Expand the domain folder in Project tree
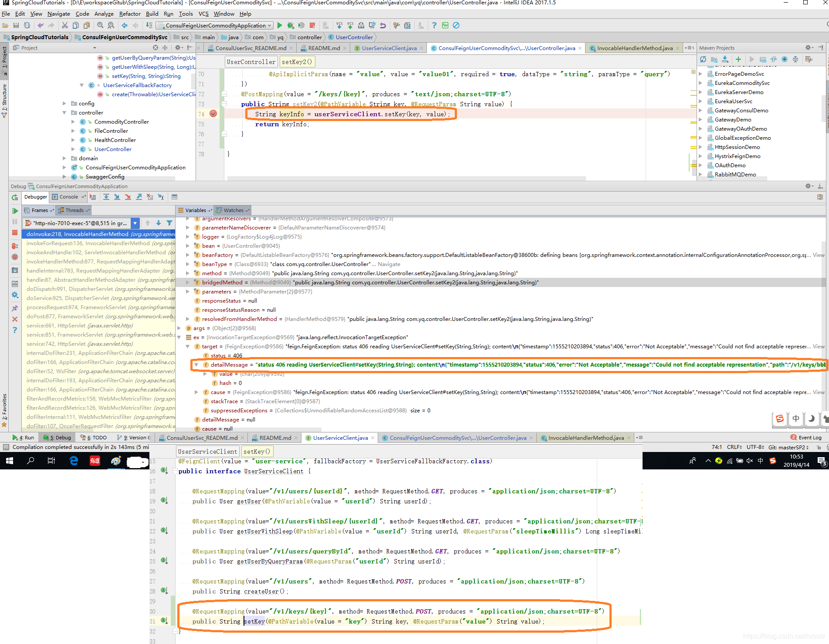This screenshot has width=829, height=644. click(x=64, y=158)
